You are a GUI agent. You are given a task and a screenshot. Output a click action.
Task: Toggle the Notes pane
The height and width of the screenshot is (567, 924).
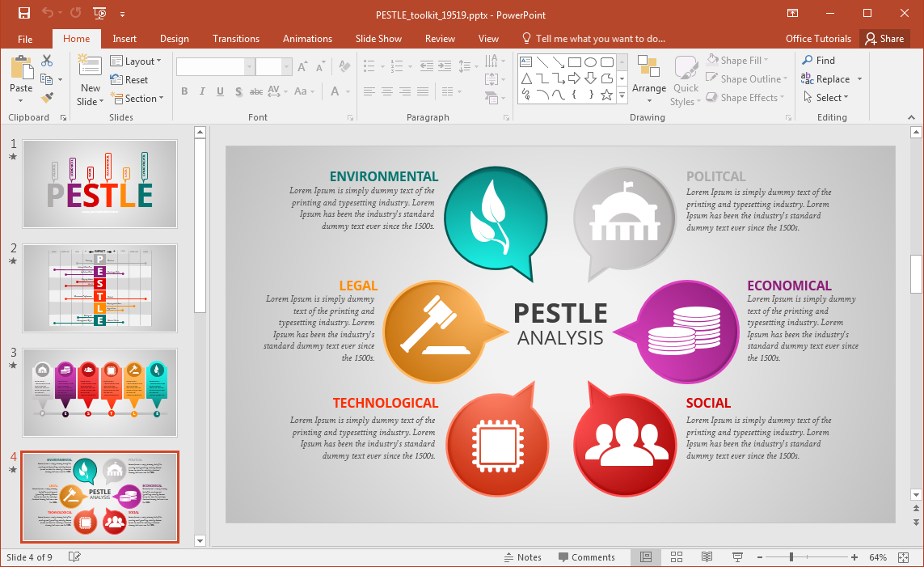tap(522, 556)
